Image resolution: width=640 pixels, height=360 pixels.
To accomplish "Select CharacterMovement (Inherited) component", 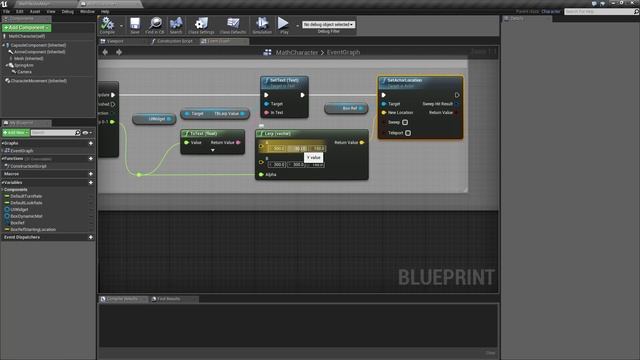I will 38,81.
